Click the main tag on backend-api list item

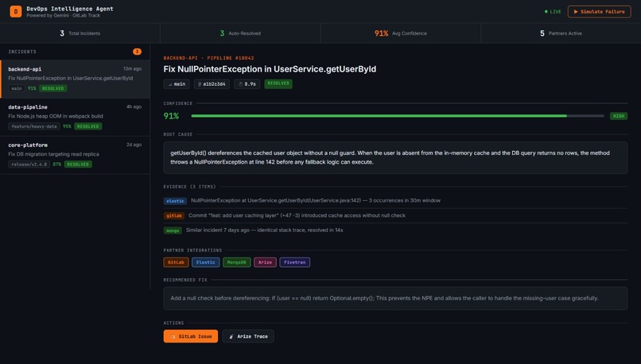17,89
